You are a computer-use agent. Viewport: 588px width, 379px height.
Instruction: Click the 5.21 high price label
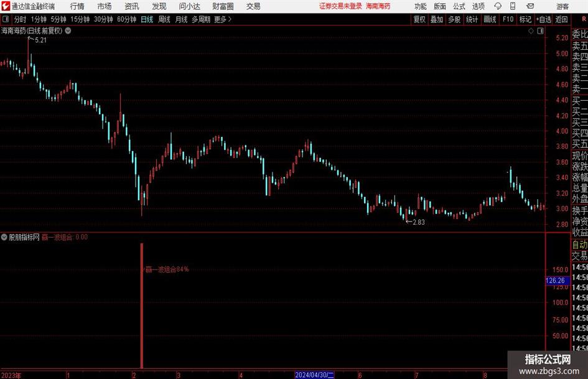[x=41, y=40]
